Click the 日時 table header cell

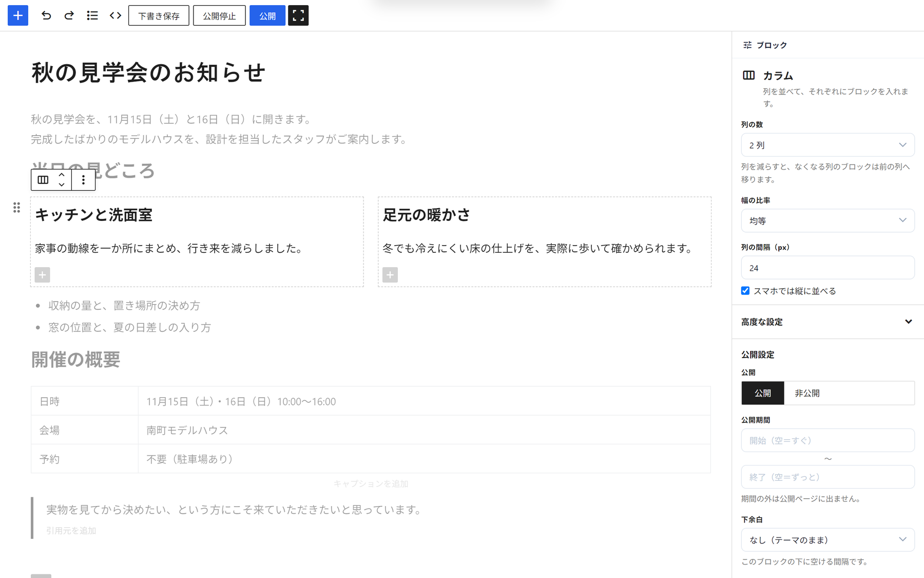[85, 401]
